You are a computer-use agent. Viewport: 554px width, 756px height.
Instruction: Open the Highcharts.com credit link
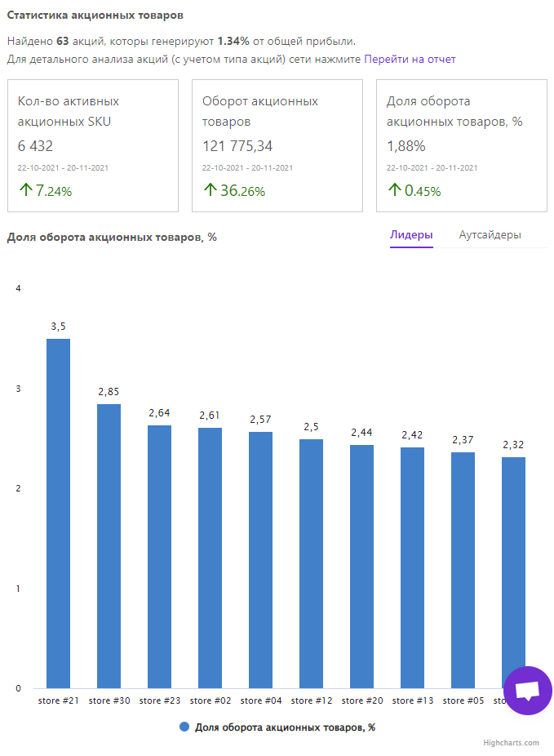[511, 743]
